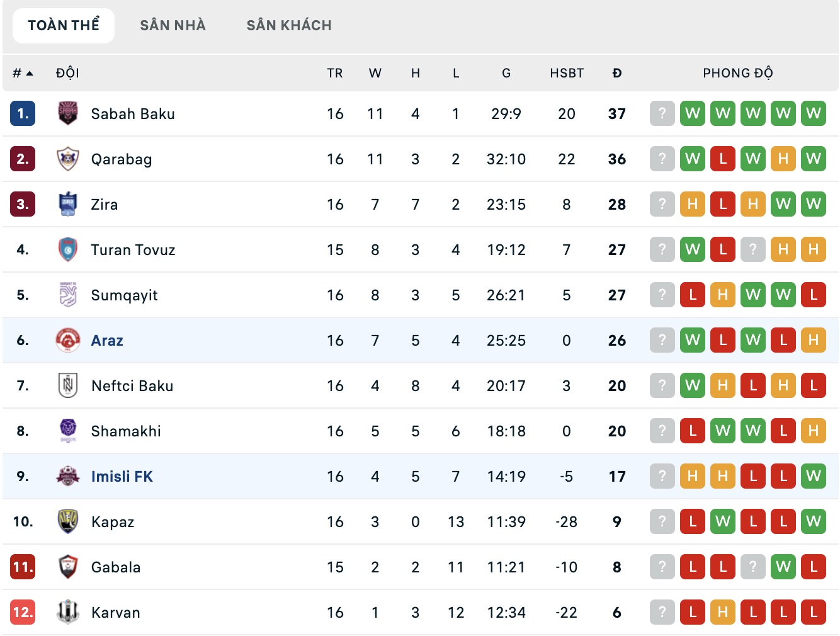Click the HSBT column header
The image size is (840, 636).
click(x=566, y=73)
